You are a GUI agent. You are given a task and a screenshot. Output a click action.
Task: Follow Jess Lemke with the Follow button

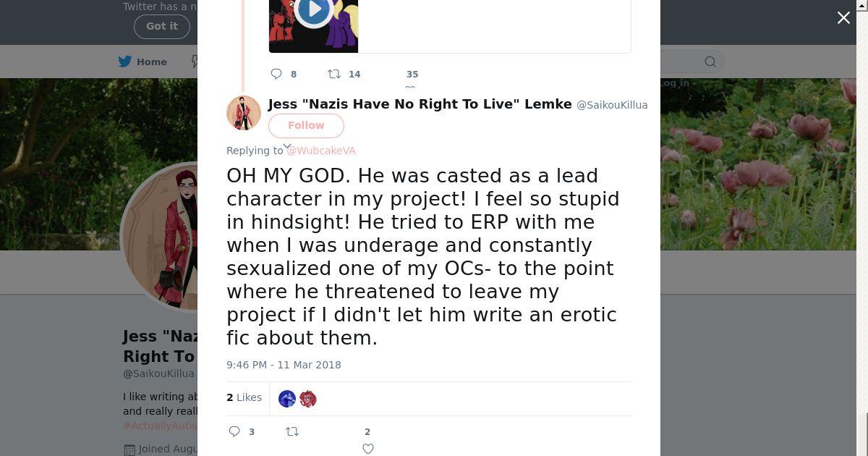pos(306,125)
